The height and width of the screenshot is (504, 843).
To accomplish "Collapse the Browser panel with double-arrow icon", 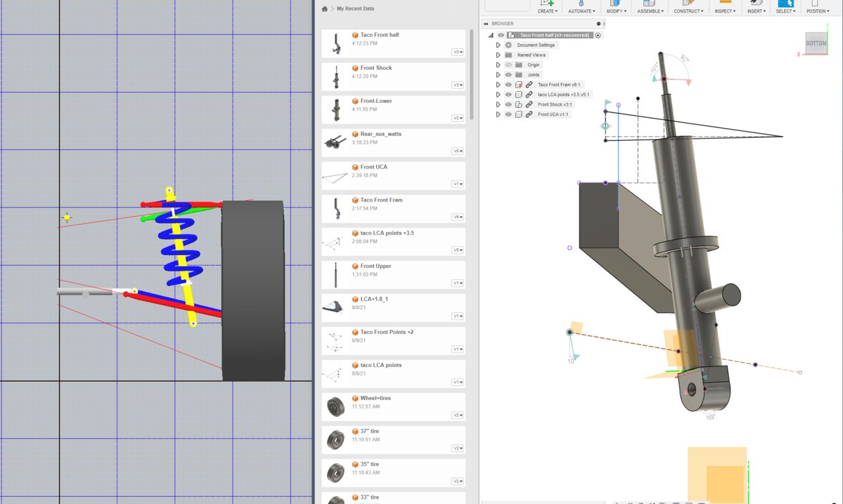I will (486, 24).
